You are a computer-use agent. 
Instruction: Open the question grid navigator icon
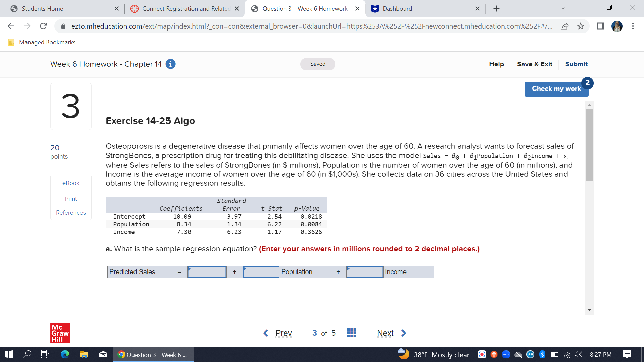(351, 333)
